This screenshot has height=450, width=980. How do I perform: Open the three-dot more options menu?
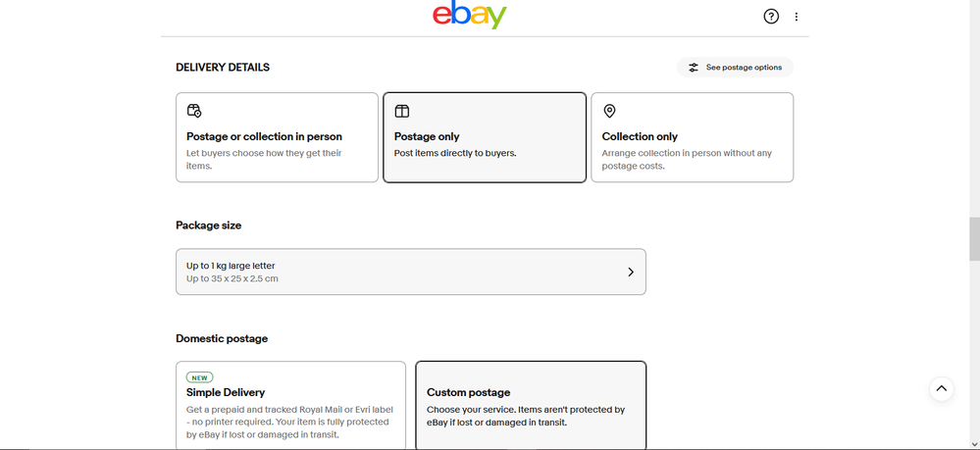coord(797,17)
